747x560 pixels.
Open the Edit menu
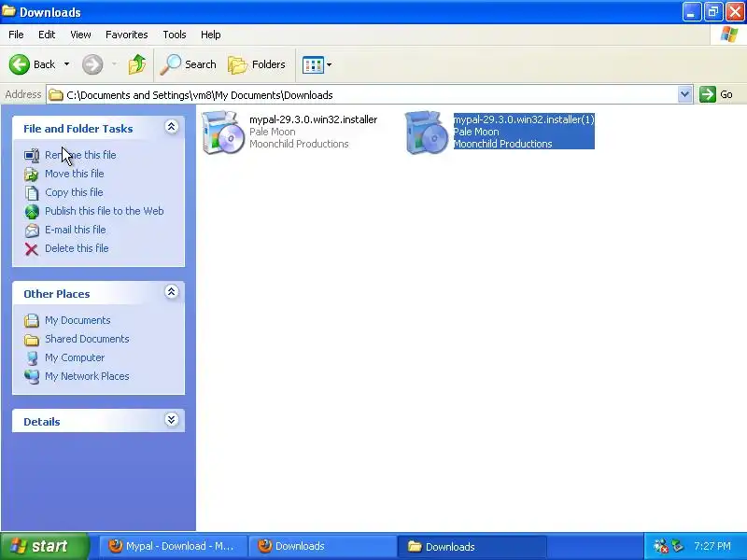pyautogui.click(x=47, y=35)
